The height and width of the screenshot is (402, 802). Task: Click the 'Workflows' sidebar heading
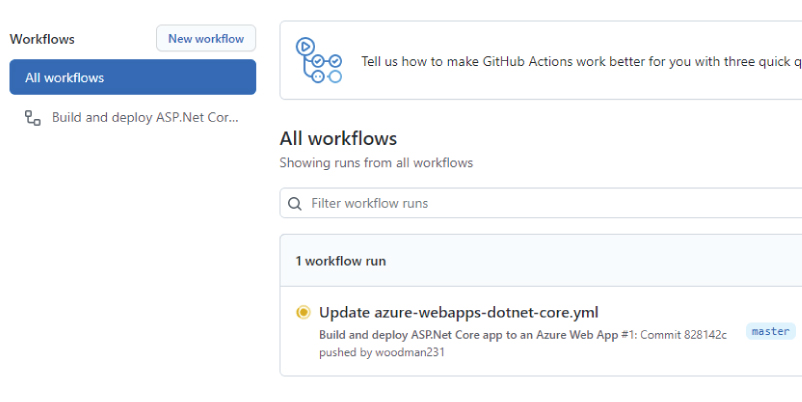(x=42, y=39)
